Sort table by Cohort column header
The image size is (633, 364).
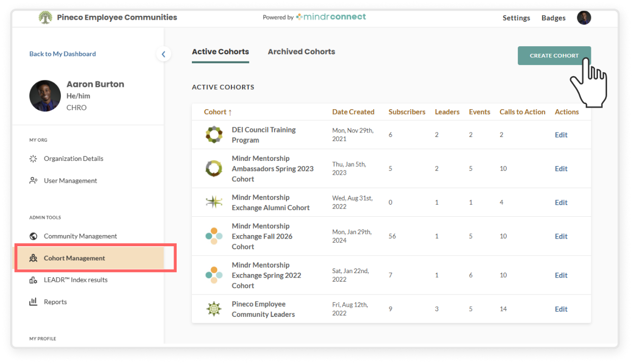(218, 112)
